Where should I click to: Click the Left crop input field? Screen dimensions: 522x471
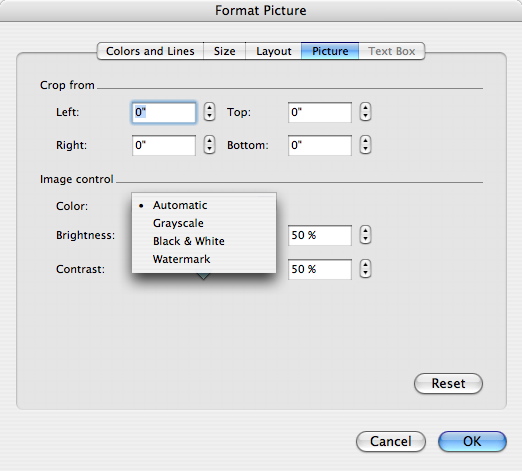[x=164, y=112]
